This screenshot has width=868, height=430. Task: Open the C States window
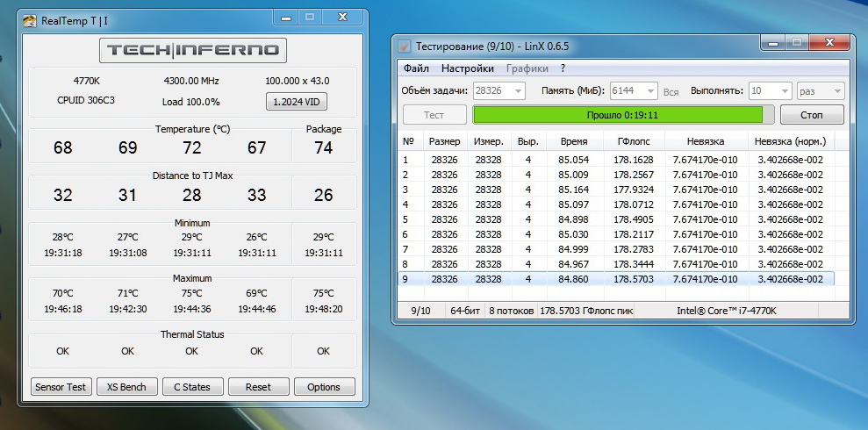[x=192, y=387]
